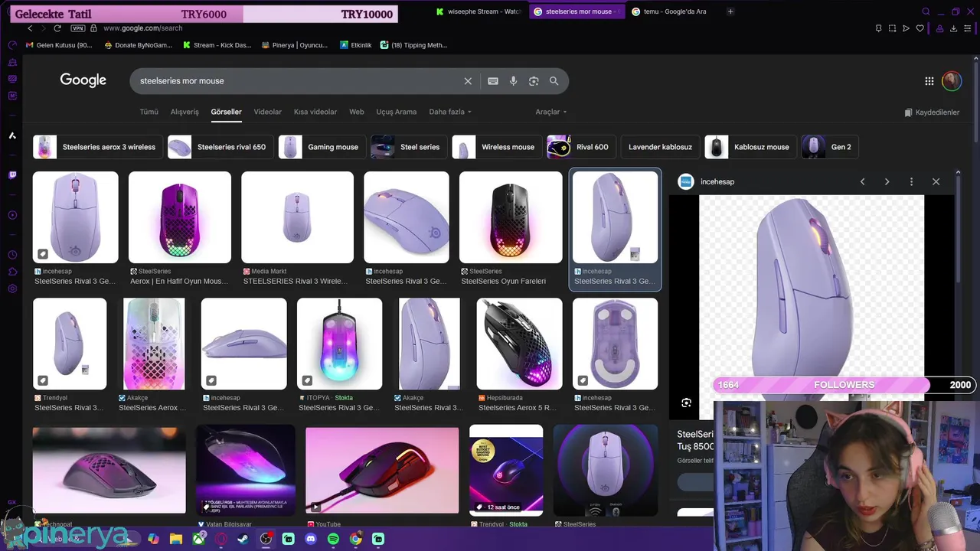Switch to the Alışveriş tab
This screenshot has height=551, width=980.
(x=185, y=112)
